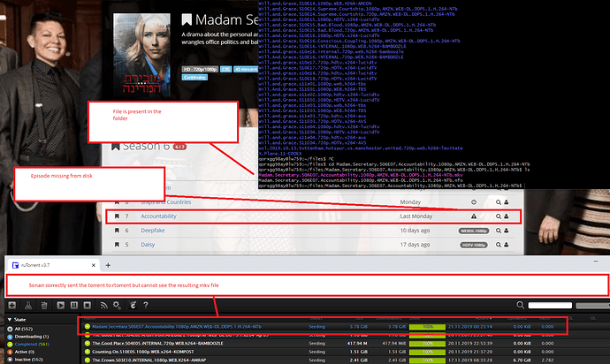This screenshot has width=610, height=364.
Task: Click the remove torrent trash icon
Action: click(44, 306)
